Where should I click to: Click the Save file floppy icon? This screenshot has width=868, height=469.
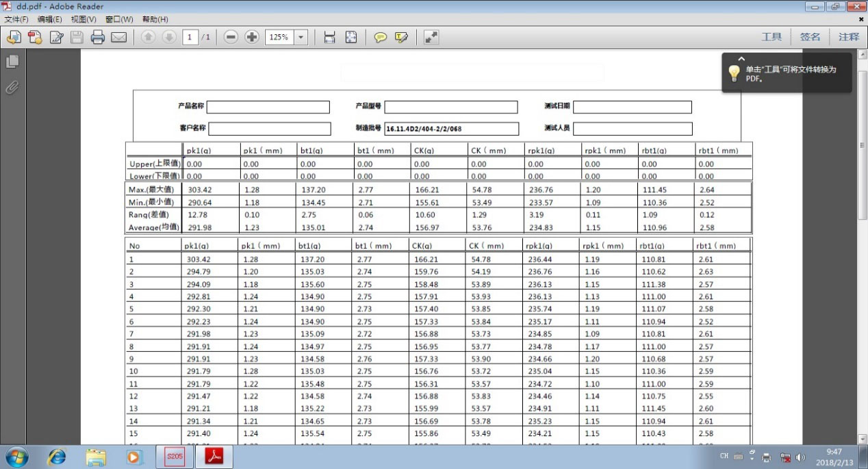pyautogui.click(x=77, y=37)
